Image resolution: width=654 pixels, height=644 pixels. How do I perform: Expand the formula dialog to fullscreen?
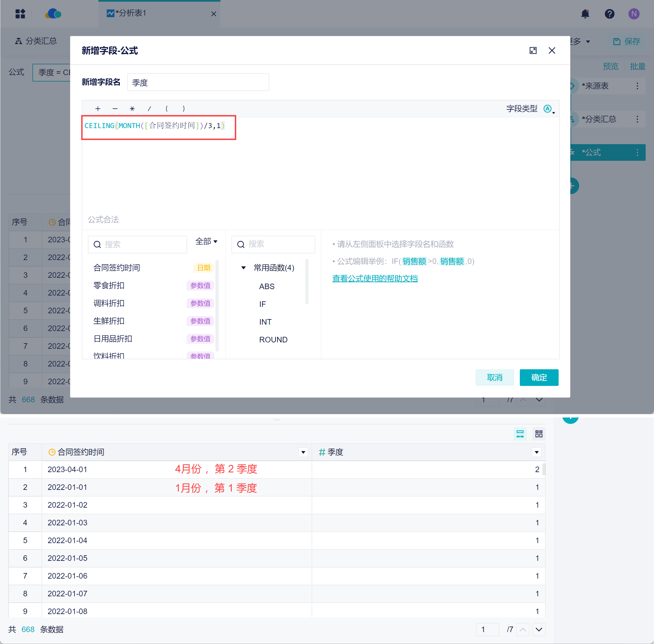tap(533, 51)
